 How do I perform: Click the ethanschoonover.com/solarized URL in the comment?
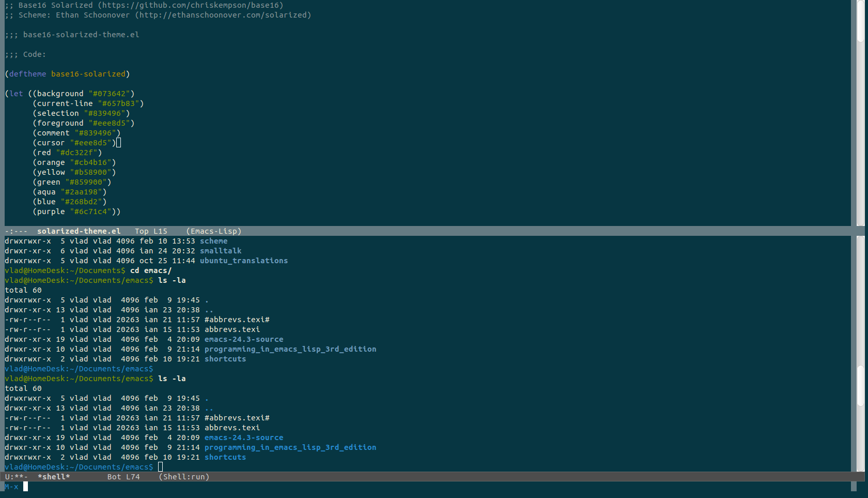(223, 15)
